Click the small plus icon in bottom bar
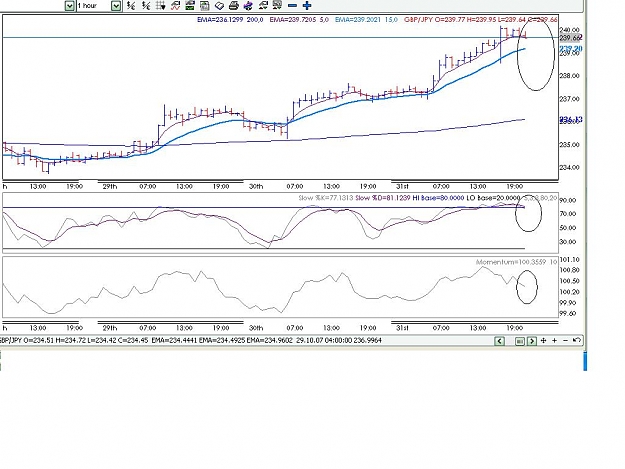Image resolution: width=625 pixels, height=469 pixels. pos(554,341)
